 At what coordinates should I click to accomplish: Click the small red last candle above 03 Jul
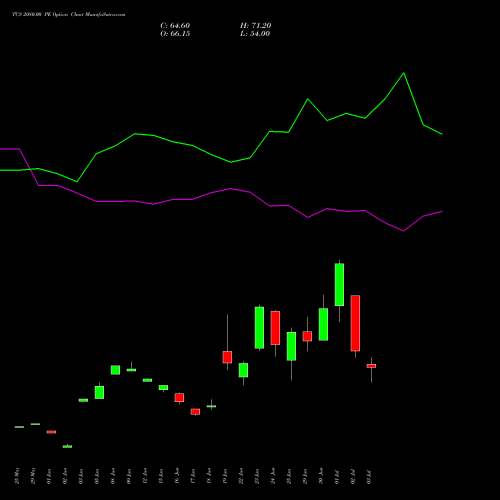371,366
